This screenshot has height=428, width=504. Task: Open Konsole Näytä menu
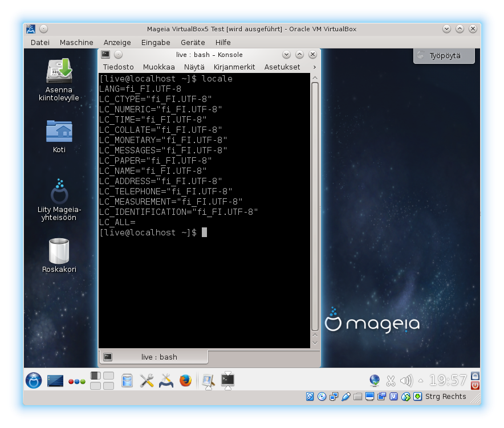194,67
